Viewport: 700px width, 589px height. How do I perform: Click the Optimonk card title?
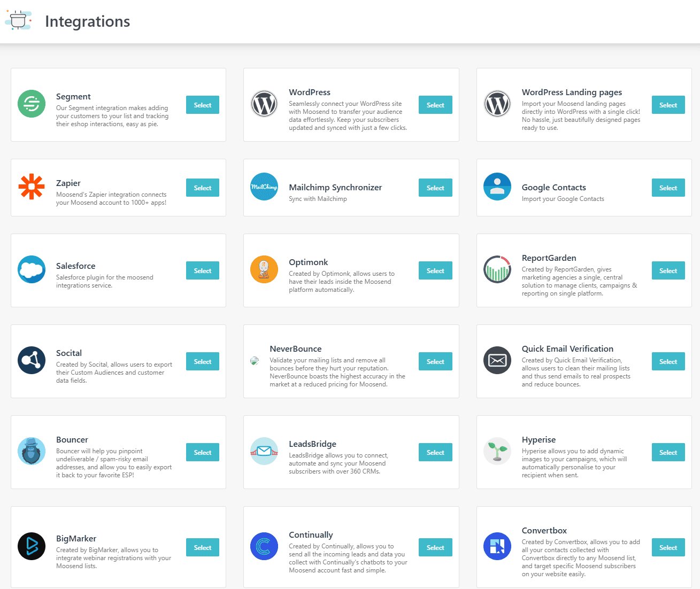tap(309, 262)
